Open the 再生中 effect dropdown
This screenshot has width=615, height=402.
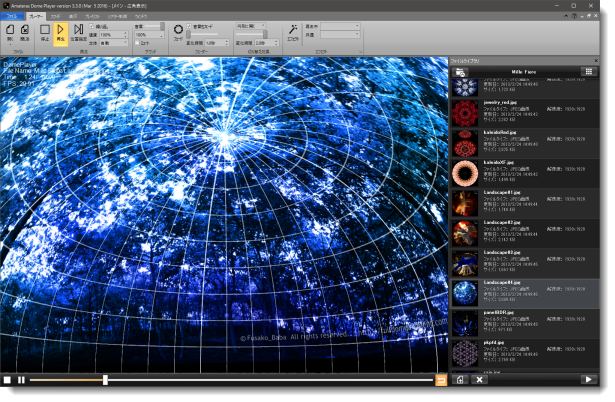tap(340, 26)
